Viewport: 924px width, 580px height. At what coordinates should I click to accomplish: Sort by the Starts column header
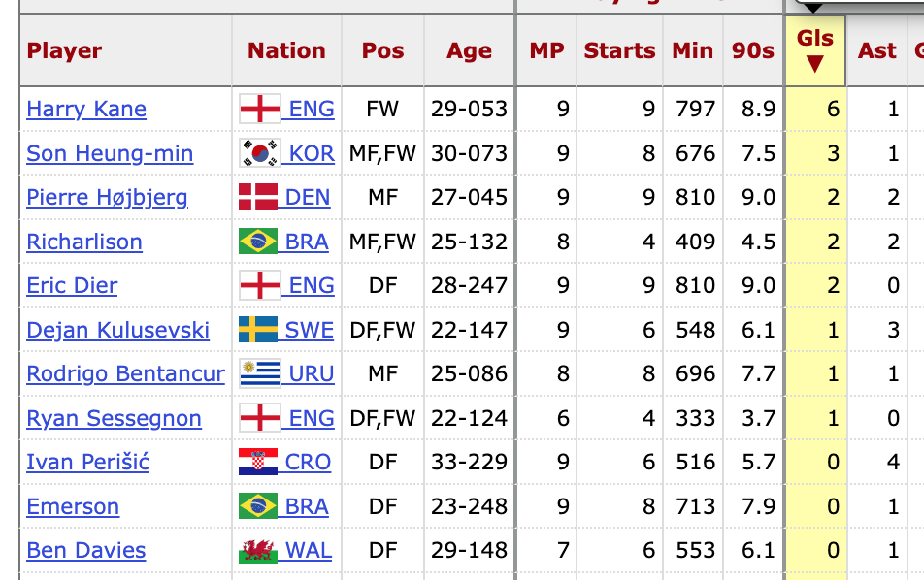(x=619, y=50)
